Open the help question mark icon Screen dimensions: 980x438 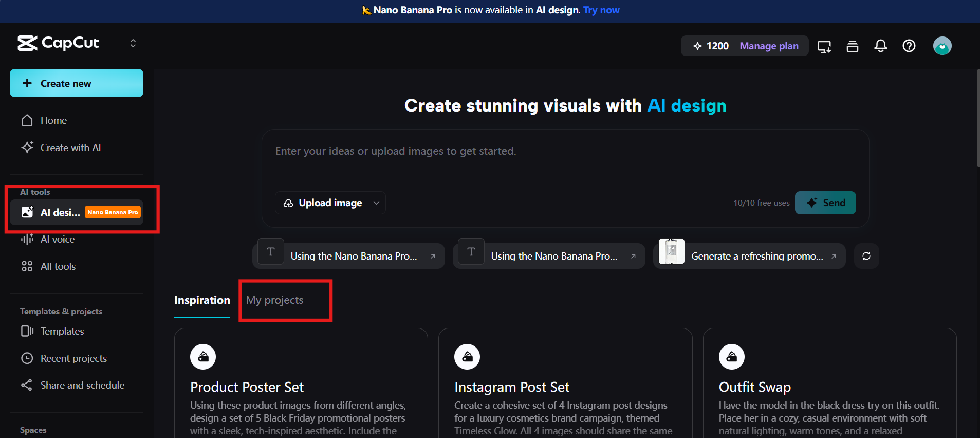pyautogui.click(x=909, y=46)
